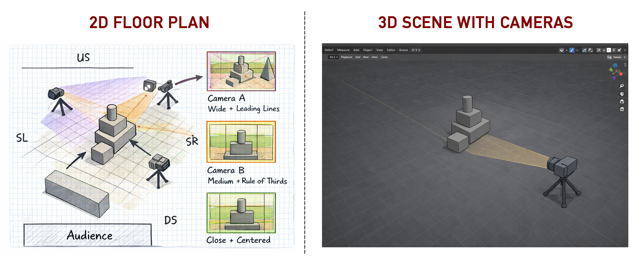Toggle the white cursor arrow button

point(609,50)
